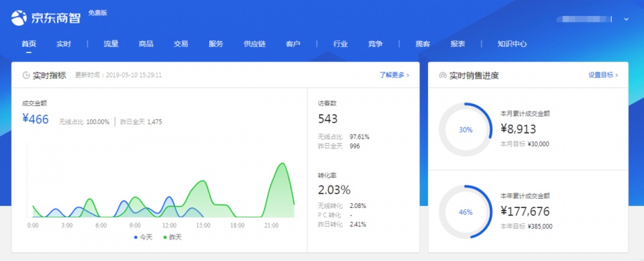The height and width of the screenshot is (261, 644).
Task: Open the 行业 tab
Action: [x=341, y=44]
